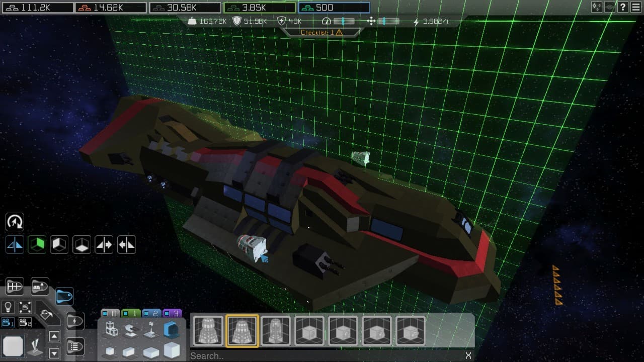The width and height of the screenshot is (644, 362).
Task: Click the up arrow stepper
Action: 54,336
